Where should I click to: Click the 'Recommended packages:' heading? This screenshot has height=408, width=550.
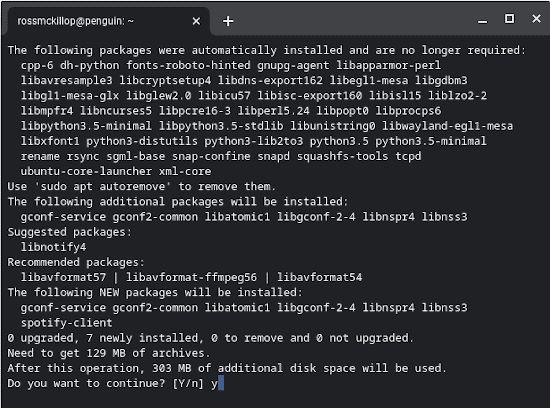[76, 262]
